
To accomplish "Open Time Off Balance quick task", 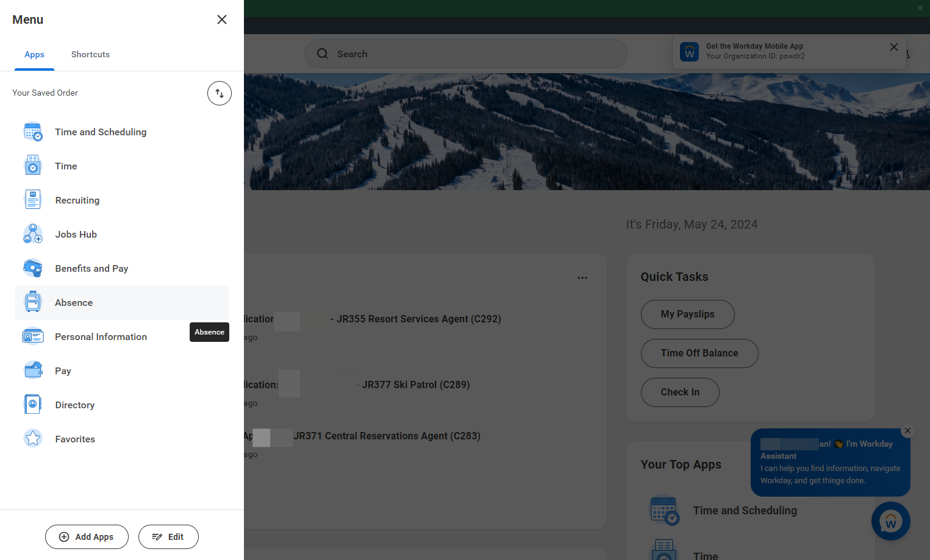I will click(699, 353).
